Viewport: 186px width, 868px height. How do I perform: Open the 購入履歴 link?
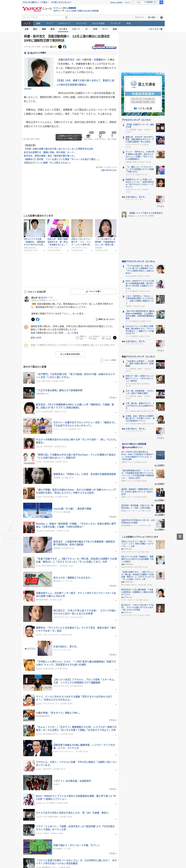pos(152,17)
